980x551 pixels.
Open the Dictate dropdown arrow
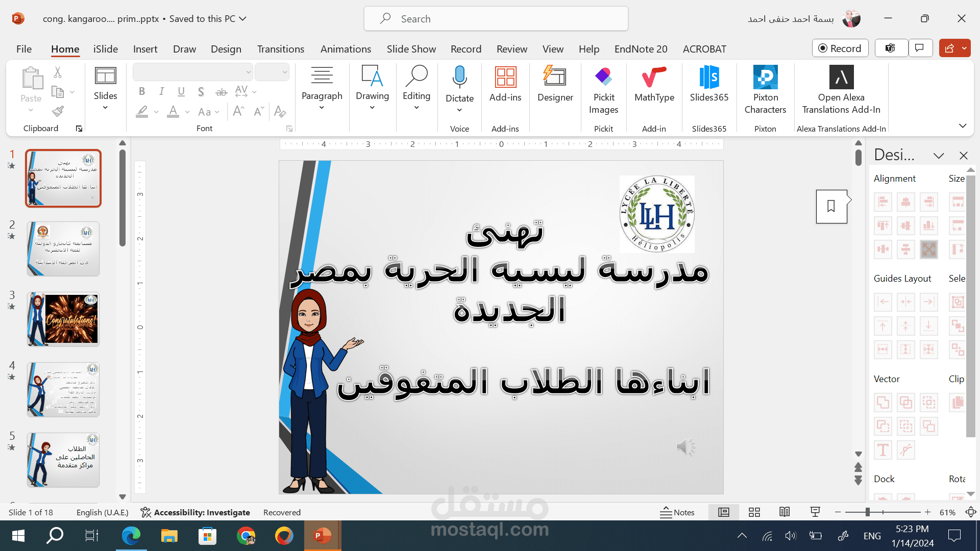tap(459, 110)
